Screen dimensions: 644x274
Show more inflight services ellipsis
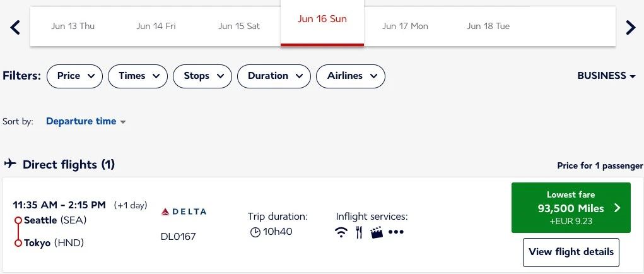(396, 232)
